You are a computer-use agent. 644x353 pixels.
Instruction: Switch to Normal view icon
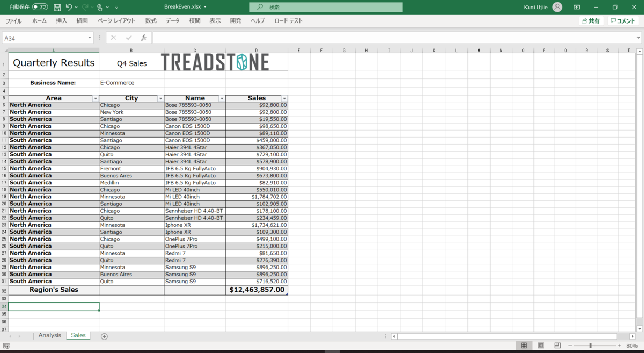coord(524,345)
